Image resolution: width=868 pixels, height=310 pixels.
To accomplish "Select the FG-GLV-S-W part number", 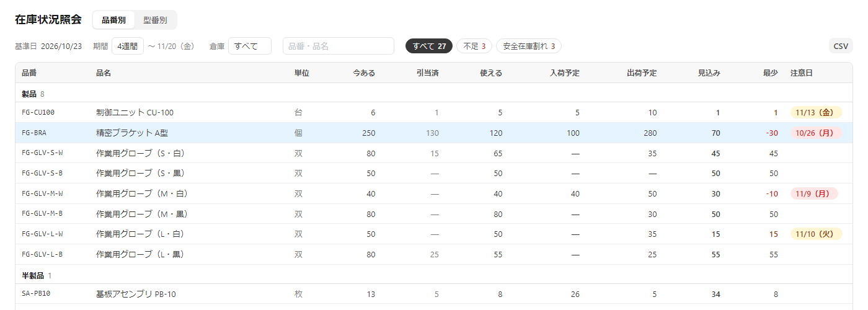I will click(42, 153).
